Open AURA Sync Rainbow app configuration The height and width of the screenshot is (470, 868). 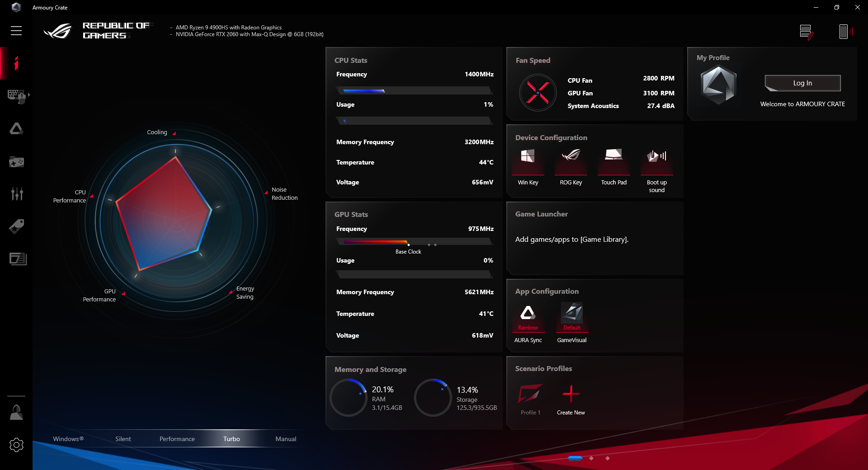[x=528, y=323]
